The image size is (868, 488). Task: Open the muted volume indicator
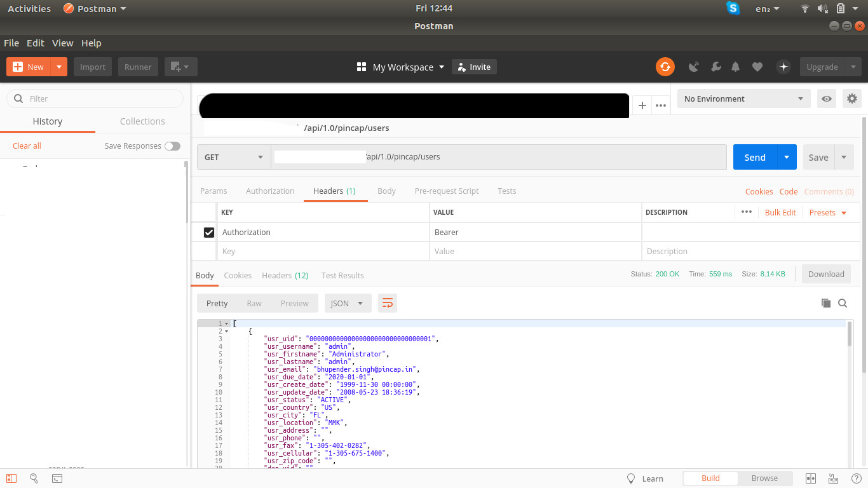(822, 8)
